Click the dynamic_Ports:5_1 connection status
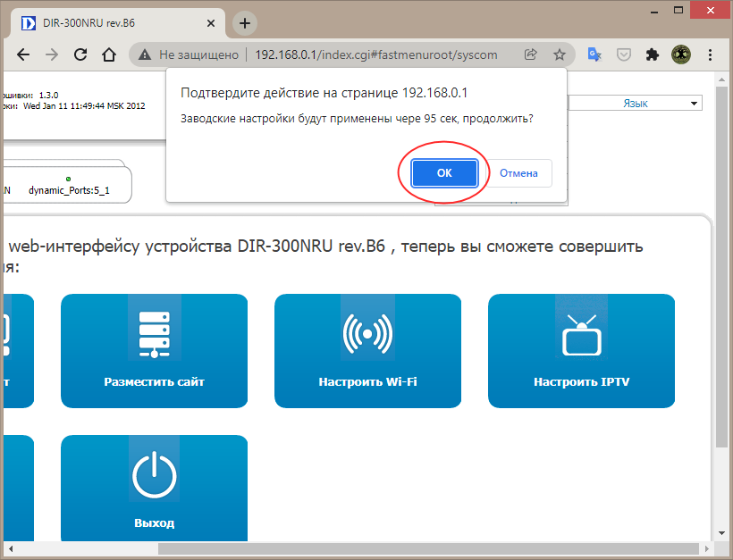The width and height of the screenshot is (733, 560). pos(69,190)
